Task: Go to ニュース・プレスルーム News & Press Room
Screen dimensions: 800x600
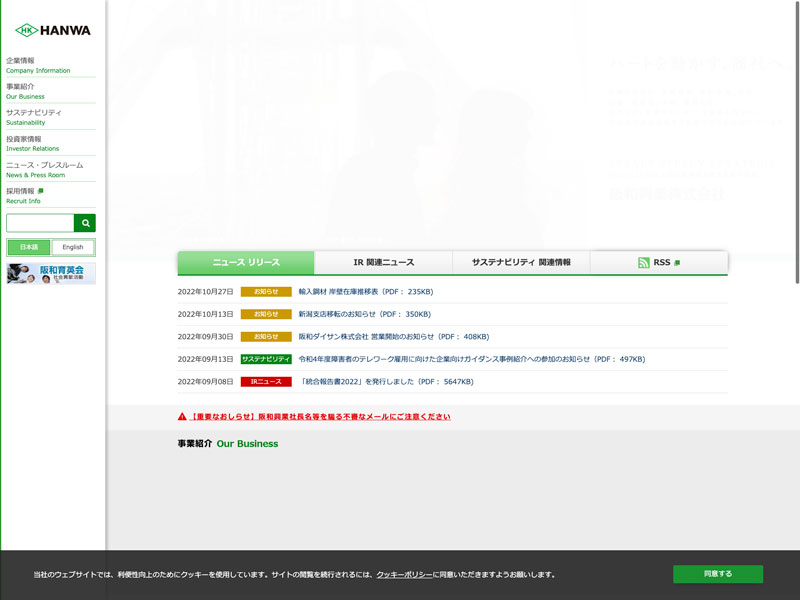Action: [x=44, y=169]
